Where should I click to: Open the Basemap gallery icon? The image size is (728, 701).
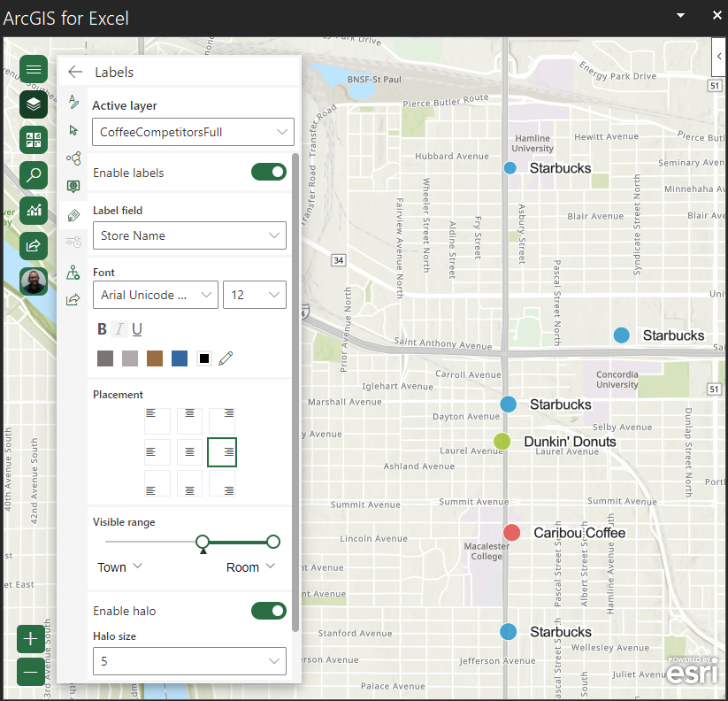click(33, 140)
